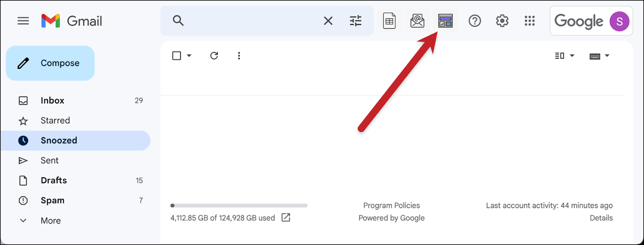Click the Drafts count 15
Screen dimensions: 644x245
point(139,181)
